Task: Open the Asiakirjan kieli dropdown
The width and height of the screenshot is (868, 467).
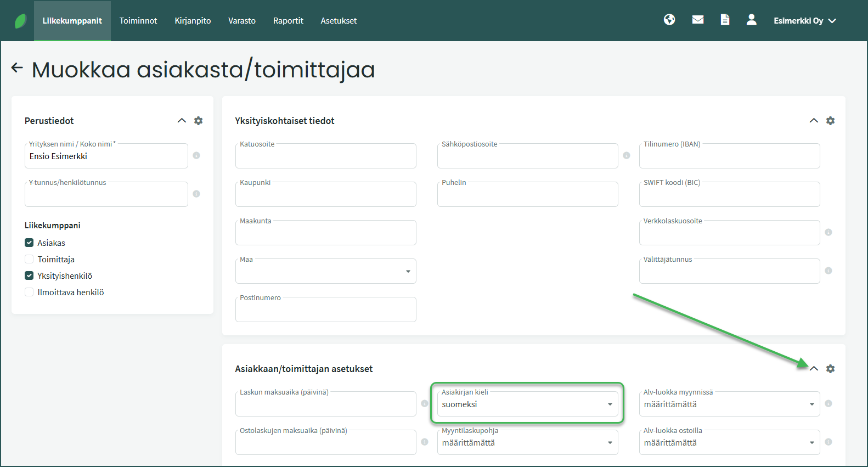Action: point(527,404)
